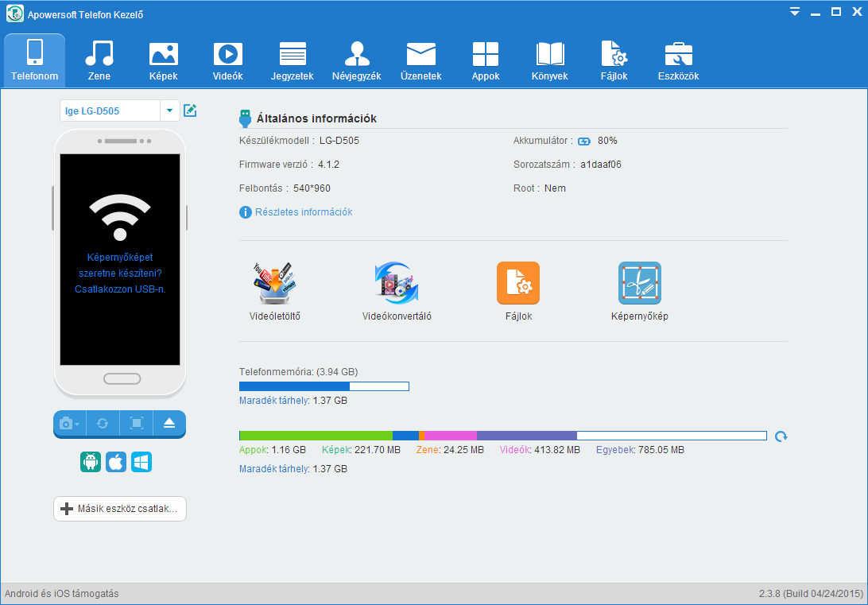Image resolution: width=868 pixels, height=605 pixels.
Task: Click the Zene: 24.25 MB label
Action: [x=450, y=450]
